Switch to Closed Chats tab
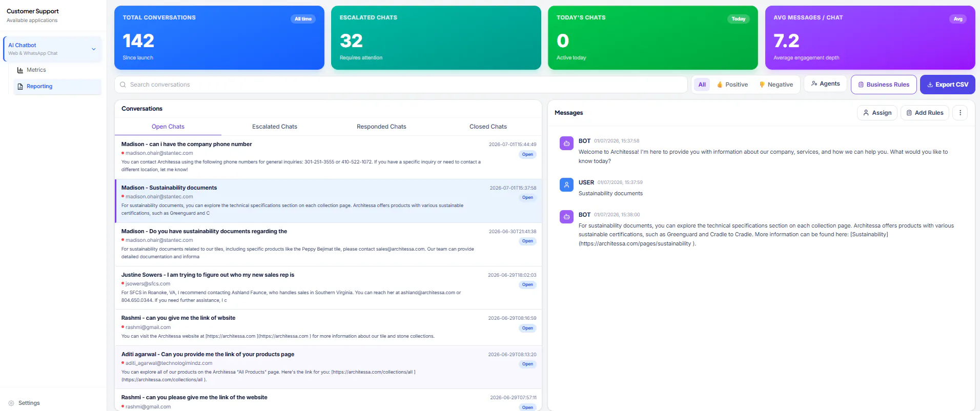The width and height of the screenshot is (980, 411). pos(488,127)
